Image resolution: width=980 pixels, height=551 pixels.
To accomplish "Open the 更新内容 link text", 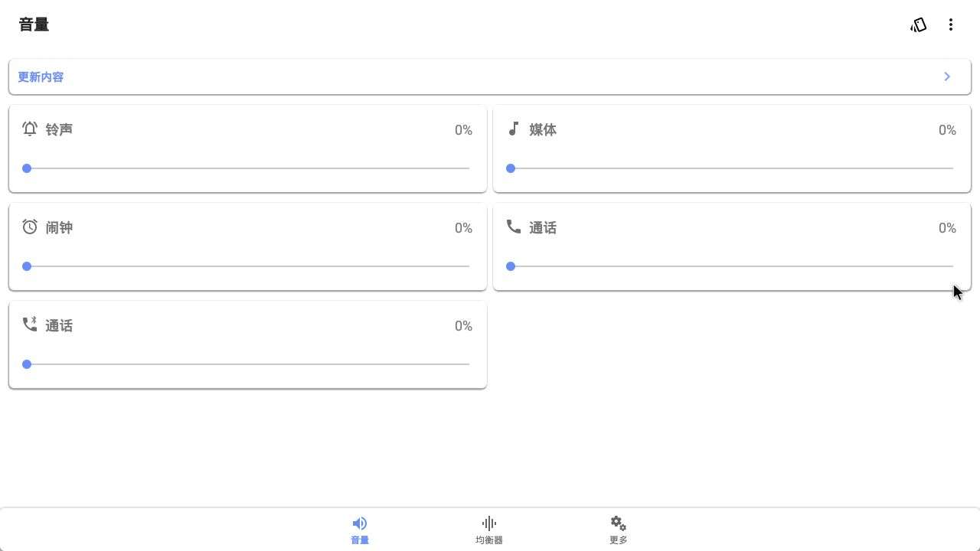I will pos(41,77).
